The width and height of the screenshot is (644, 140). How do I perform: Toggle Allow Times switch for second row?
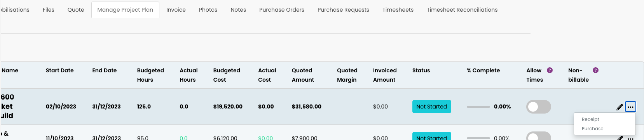point(538,136)
